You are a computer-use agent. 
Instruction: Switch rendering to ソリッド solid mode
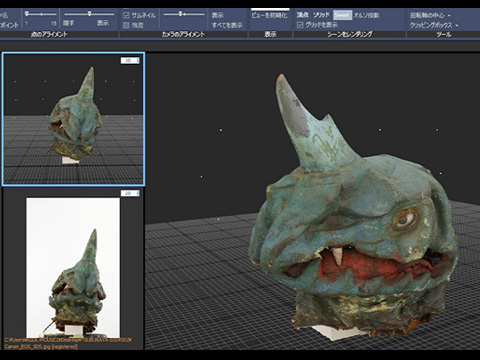[x=321, y=15]
